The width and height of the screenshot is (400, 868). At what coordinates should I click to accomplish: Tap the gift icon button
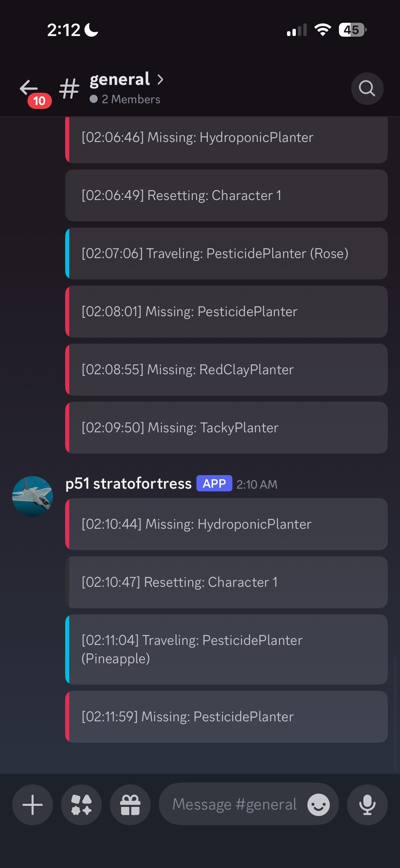130,804
